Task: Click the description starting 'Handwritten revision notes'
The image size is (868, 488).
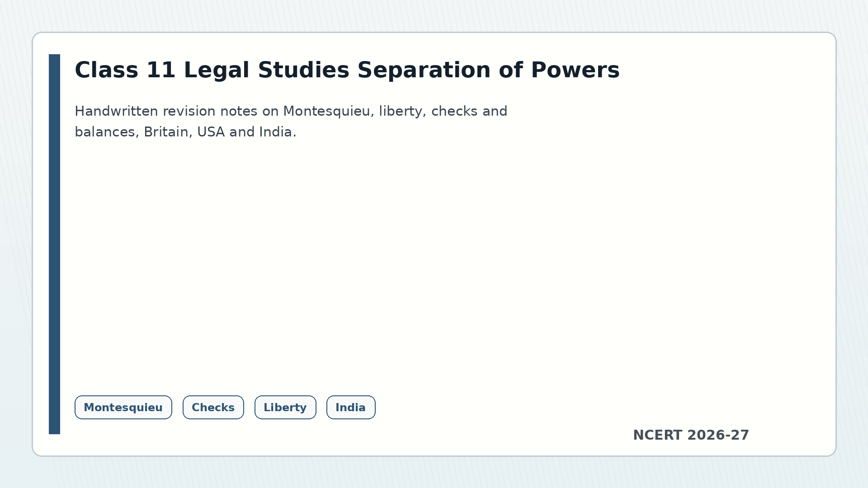Action: 291,122
